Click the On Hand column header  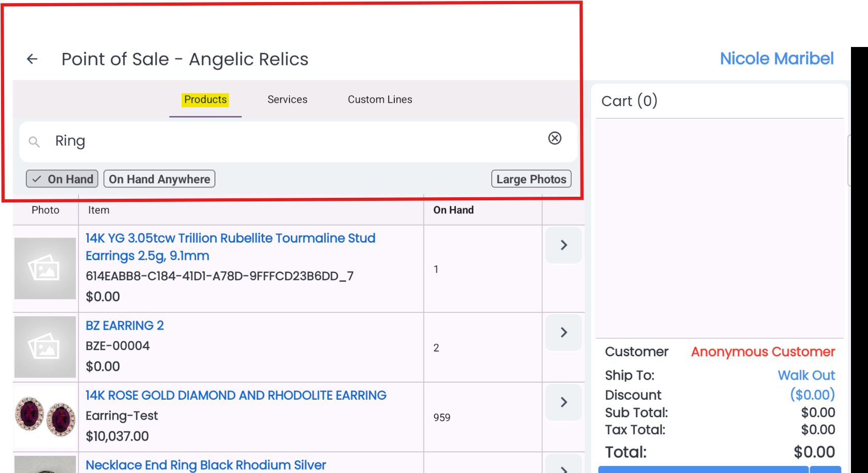point(454,210)
